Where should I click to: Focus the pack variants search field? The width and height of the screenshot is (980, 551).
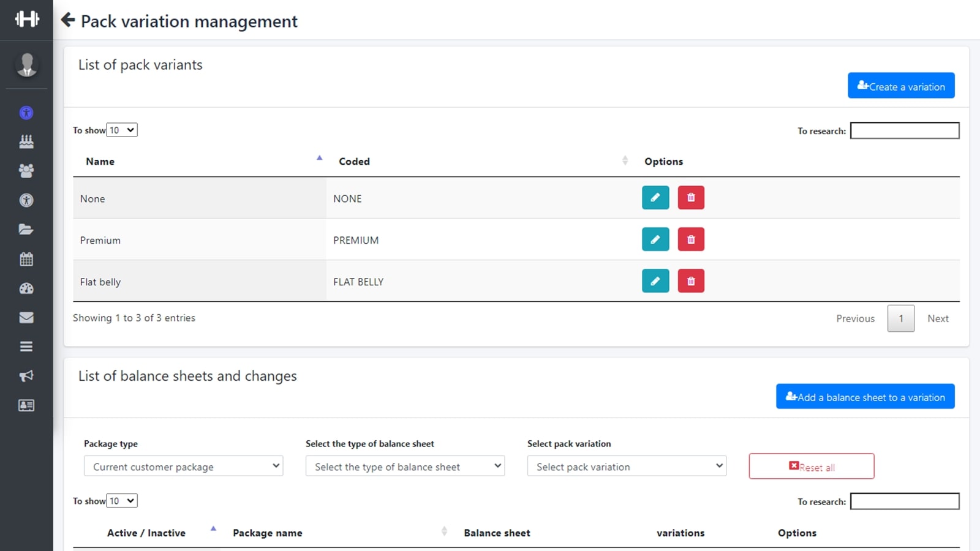click(904, 130)
